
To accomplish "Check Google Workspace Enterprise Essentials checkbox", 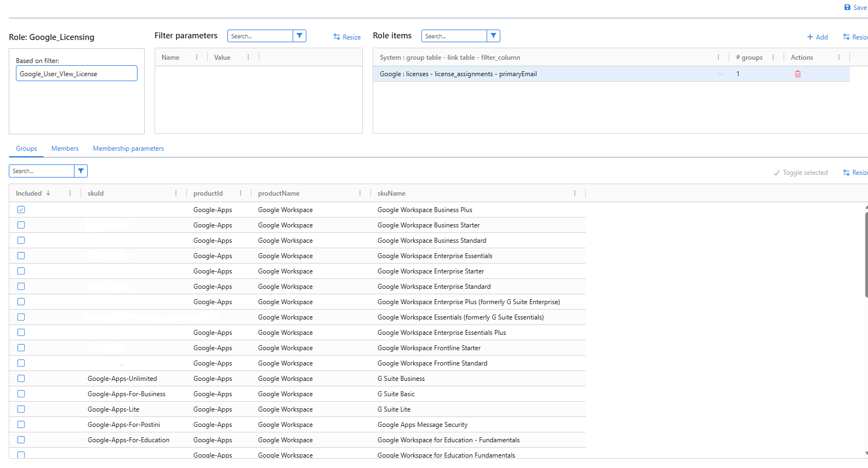I will 21,256.
